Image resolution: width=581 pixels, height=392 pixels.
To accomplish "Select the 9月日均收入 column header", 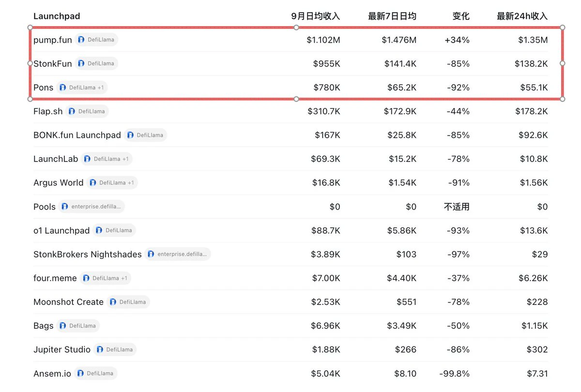I will pyautogui.click(x=316, y=16).
